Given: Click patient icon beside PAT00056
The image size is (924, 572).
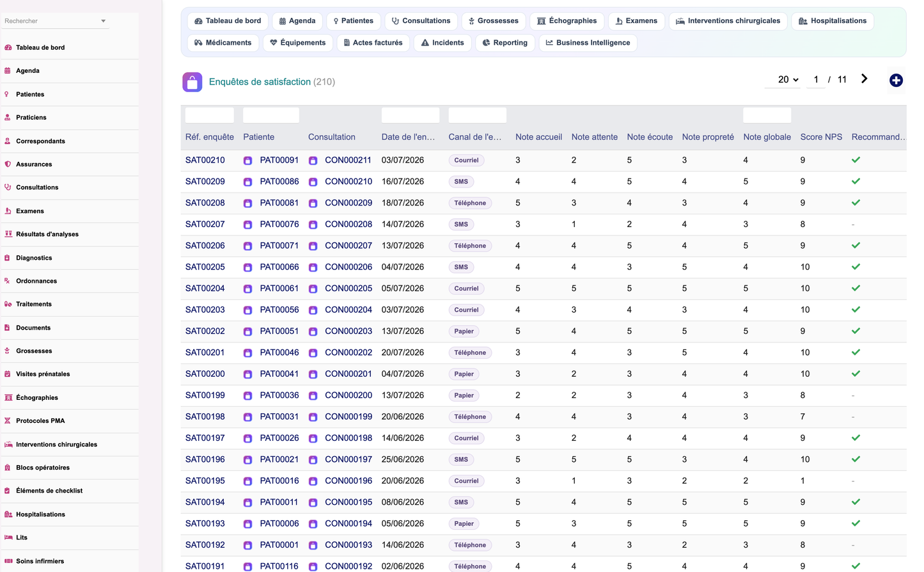Looking at the screenshot, I should [247, 310].
